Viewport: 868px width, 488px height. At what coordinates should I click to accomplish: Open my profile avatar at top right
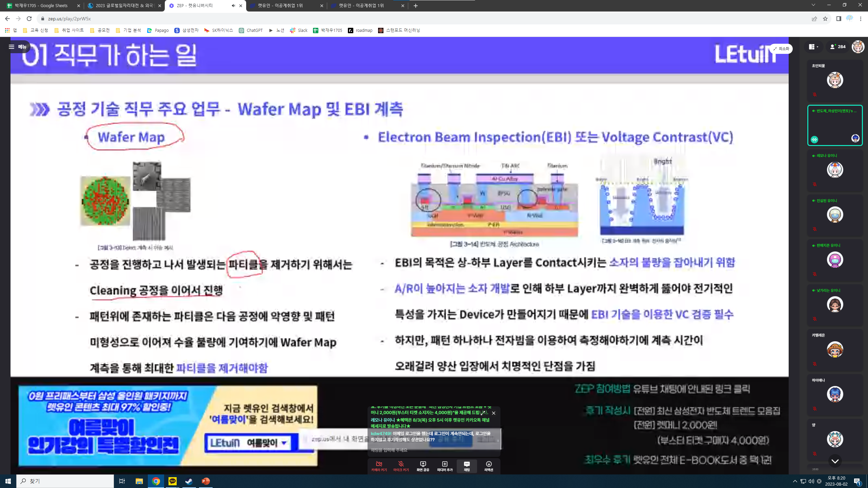point(858,47)
